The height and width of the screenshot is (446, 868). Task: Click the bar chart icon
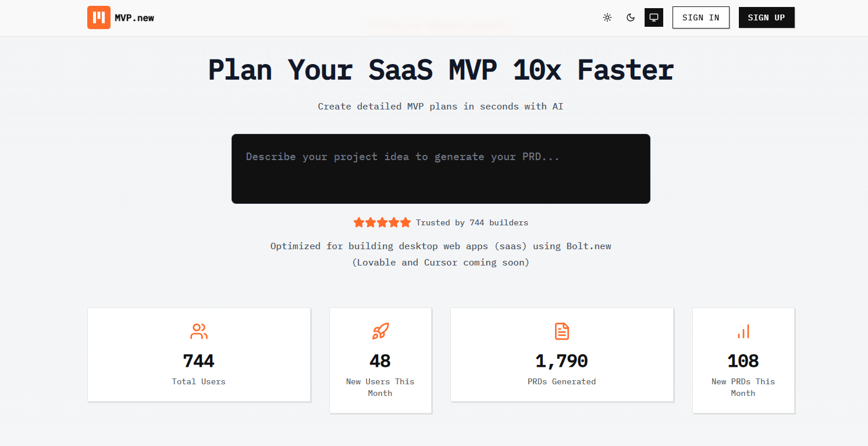(x=744, y=332)
